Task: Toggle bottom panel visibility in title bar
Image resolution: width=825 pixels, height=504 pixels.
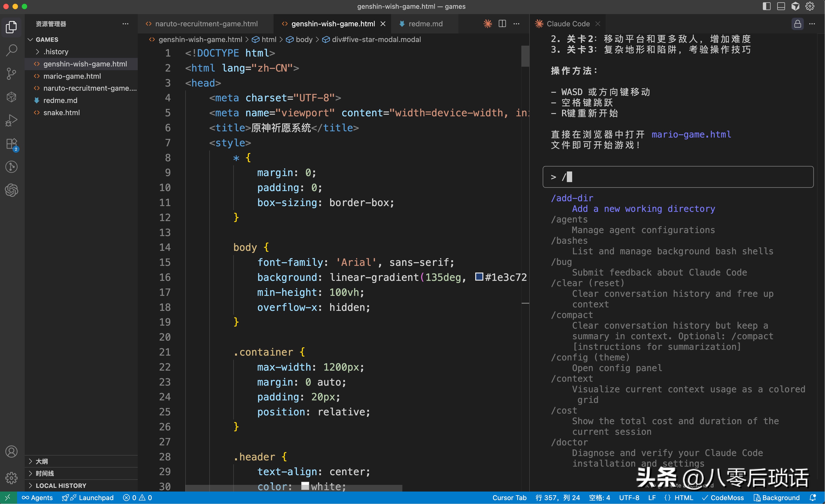Action: click(781, 6)
